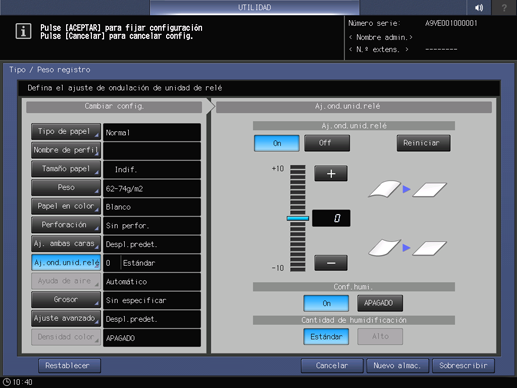Increase curl adjustment with the plus button

pos(331,173)
